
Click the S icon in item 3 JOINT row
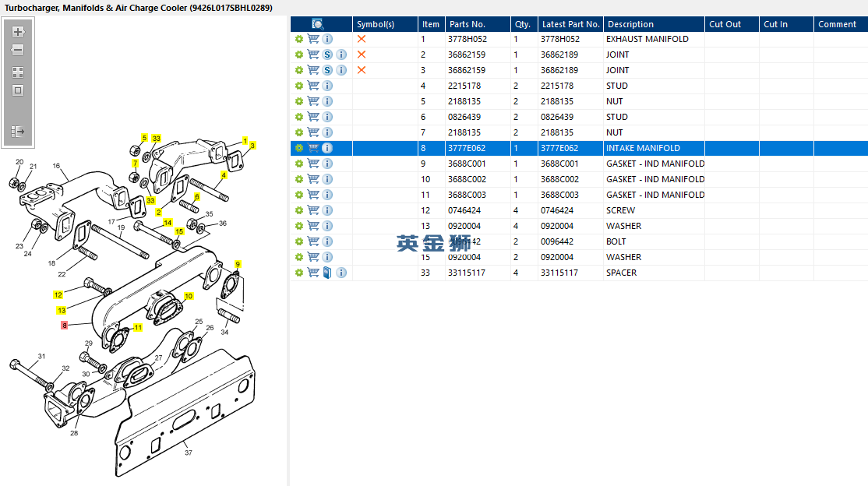327,70
